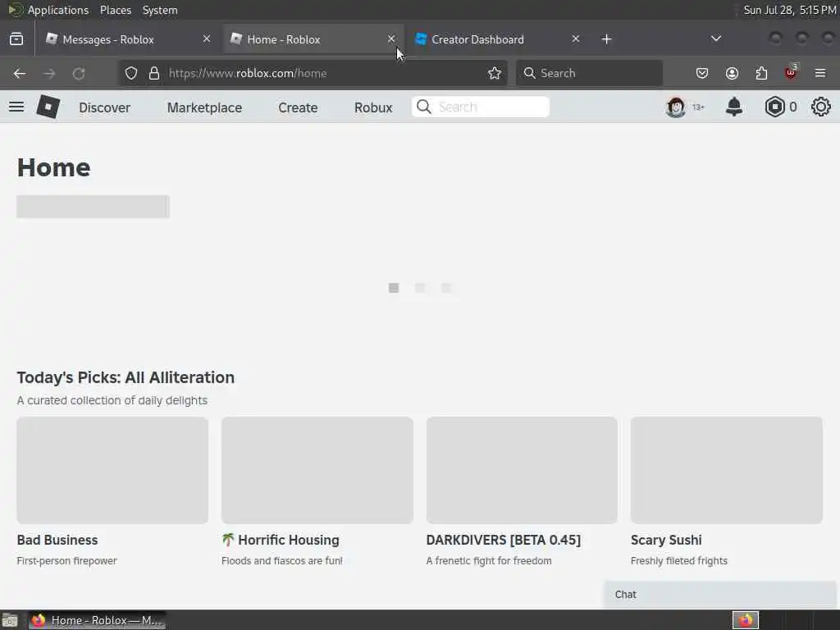
Task: Open the Roblox settings gear
Action: pyautogui.click(x=820, y=107)
